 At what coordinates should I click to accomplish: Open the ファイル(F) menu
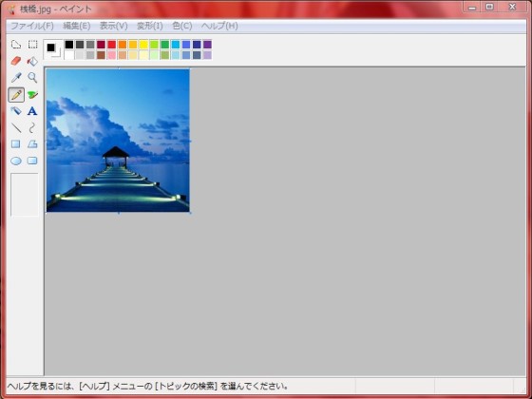coord(32,26)
